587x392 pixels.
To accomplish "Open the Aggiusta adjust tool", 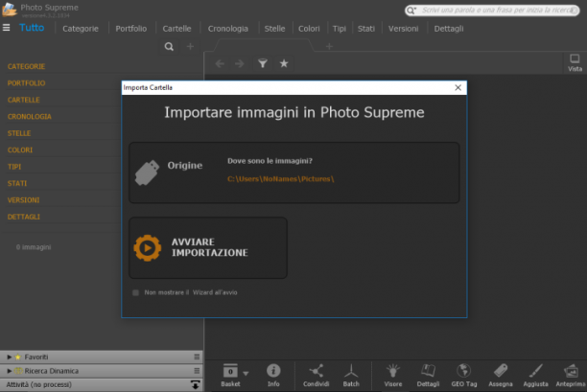I will [535, 375].
